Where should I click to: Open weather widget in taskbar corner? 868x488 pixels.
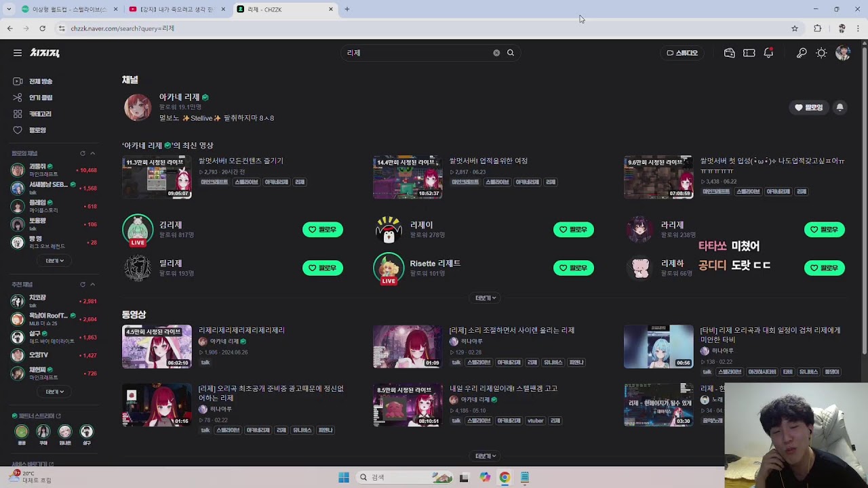point(31,476)
